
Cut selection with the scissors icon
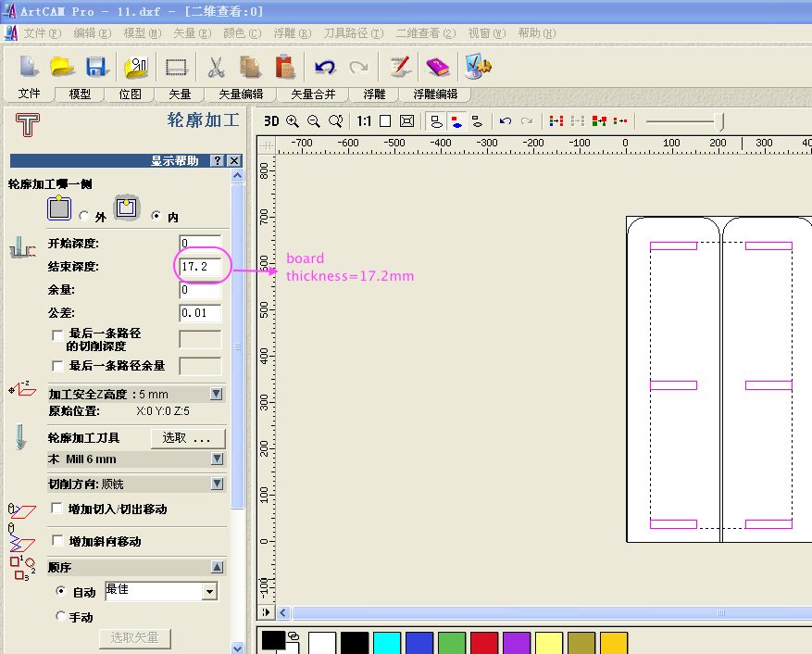click(216, 67)
